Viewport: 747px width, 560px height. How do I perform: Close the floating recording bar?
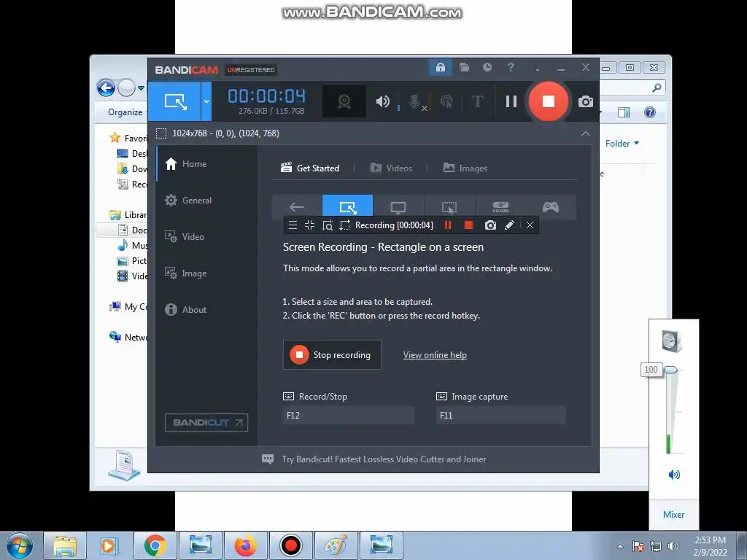[530, 225]
